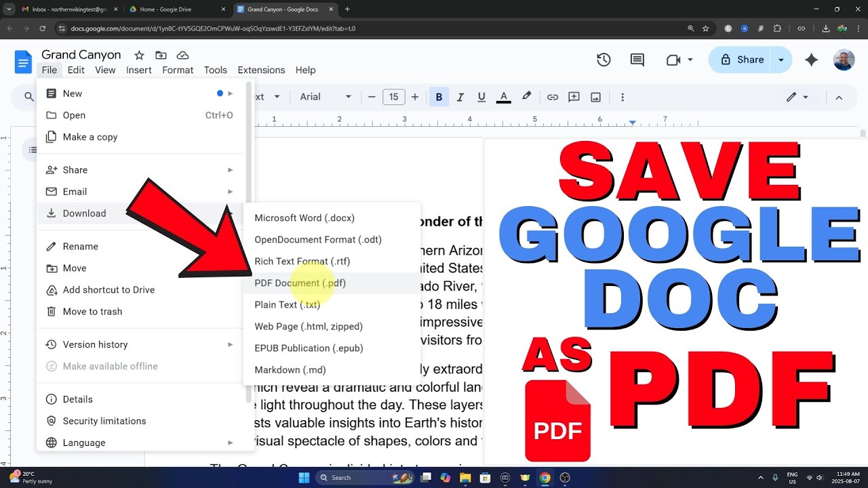Open the File menu
Viewport: 868px width, 488px height.
click(x=49, y=70)
